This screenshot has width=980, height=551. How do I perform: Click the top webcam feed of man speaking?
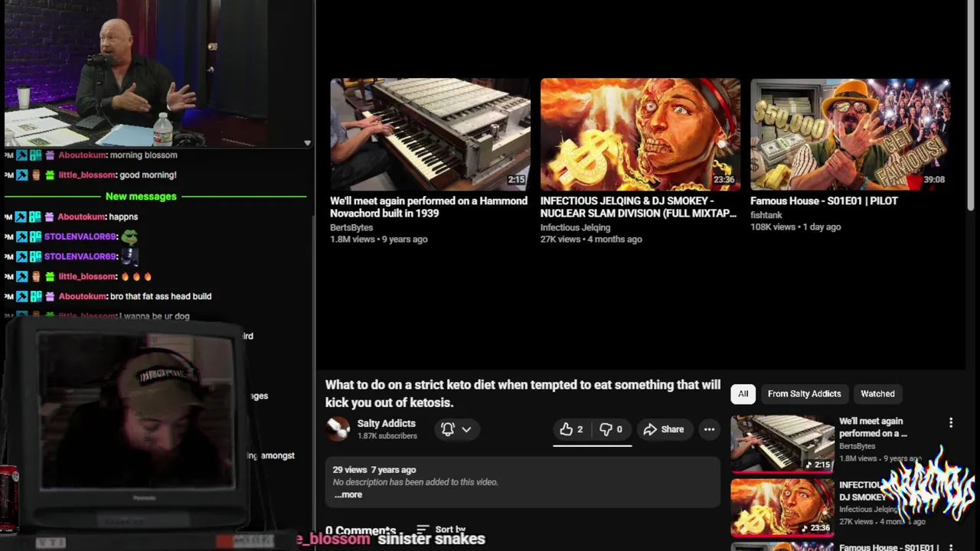(x=136, y=73)
